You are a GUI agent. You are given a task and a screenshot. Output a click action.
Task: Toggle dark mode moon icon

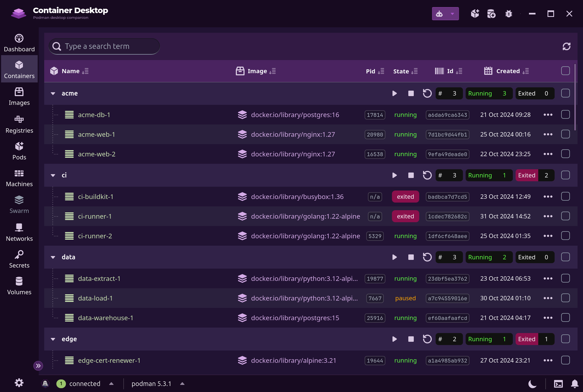[x=532, y=384]
